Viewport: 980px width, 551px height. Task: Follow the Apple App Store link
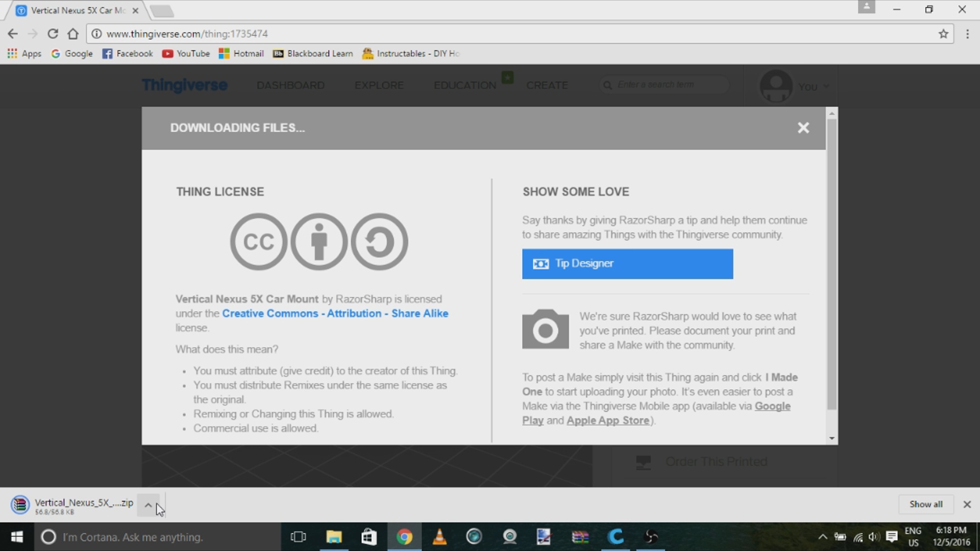tap(608, 420)
